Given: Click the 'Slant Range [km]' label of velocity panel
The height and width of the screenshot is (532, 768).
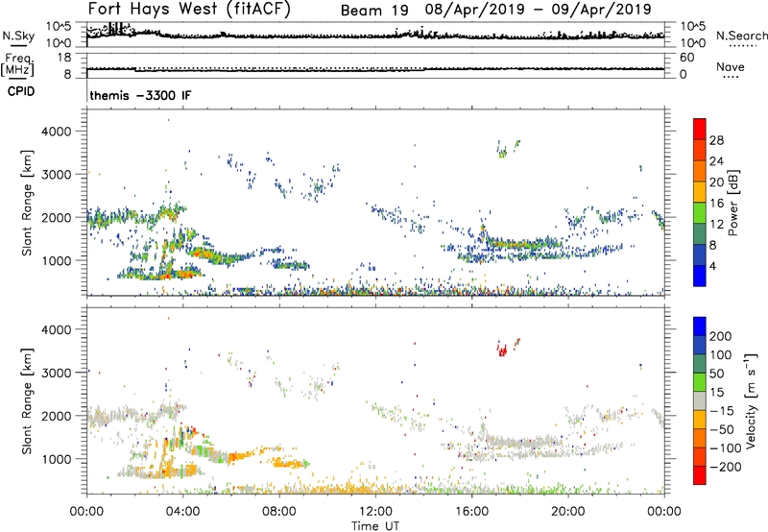Looking at the screenshot, I should coord(27,400).
